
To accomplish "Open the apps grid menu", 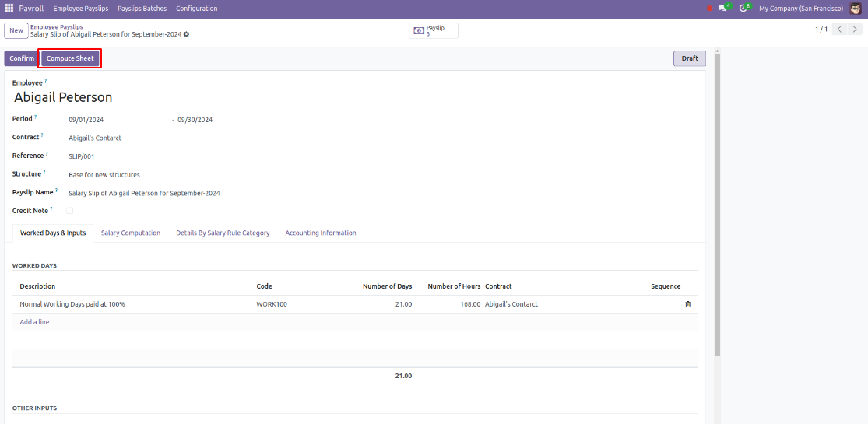I will point(9,9).
